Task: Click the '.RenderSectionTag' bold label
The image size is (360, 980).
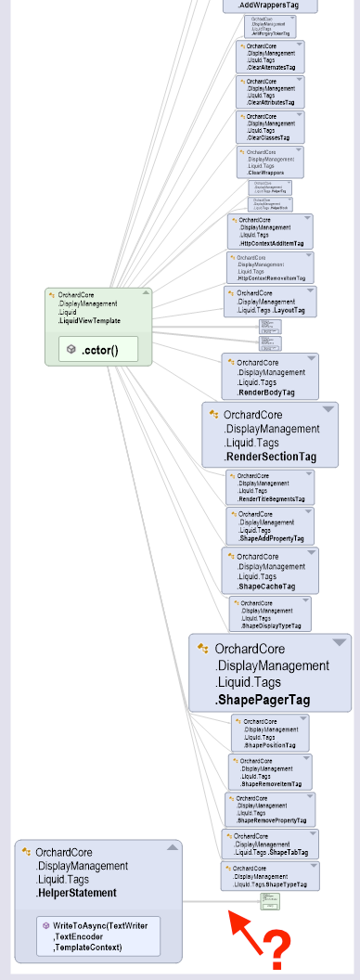Action: tap(270, 457)
